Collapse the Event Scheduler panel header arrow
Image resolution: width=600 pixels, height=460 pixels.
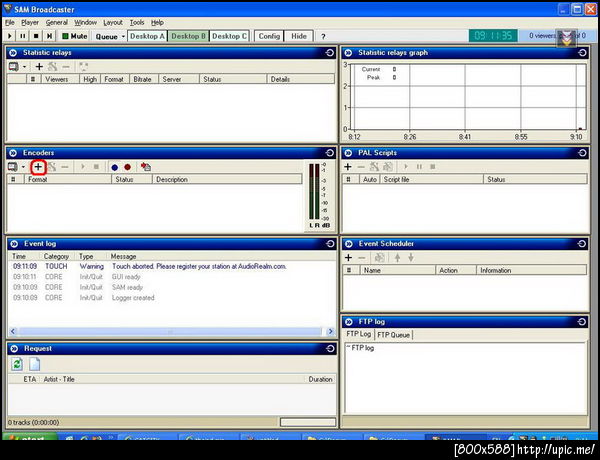349,244
